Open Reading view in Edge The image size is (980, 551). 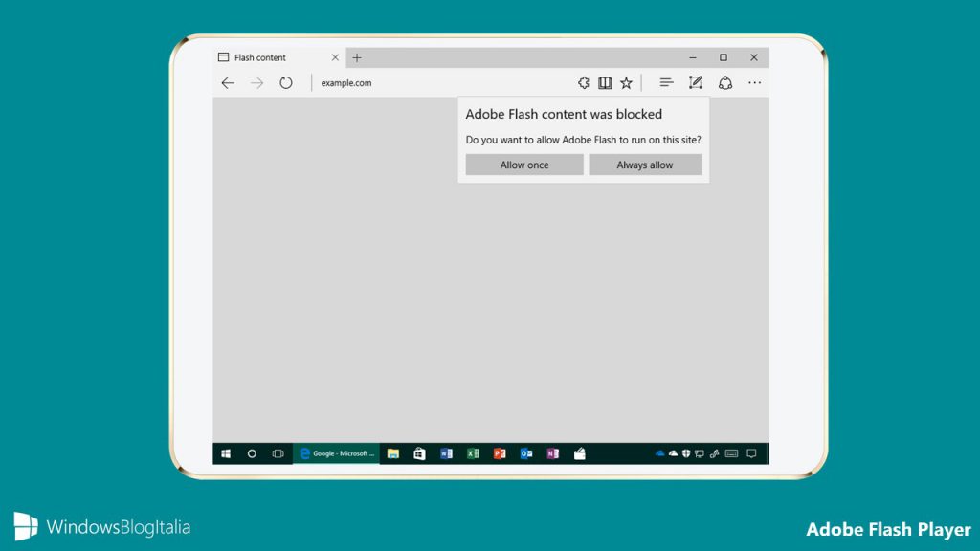[x=605, y=82]
